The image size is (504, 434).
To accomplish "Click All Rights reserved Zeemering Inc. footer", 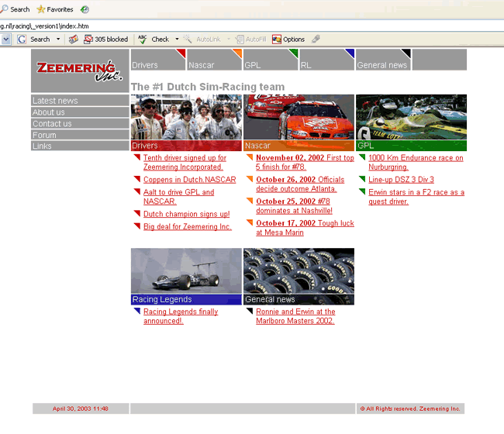I will [410, 408].
